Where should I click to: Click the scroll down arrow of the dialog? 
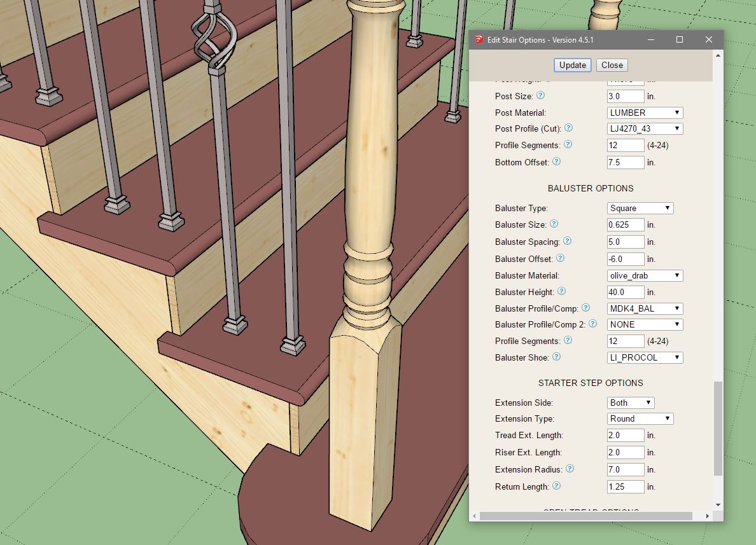tap(718, 505)
